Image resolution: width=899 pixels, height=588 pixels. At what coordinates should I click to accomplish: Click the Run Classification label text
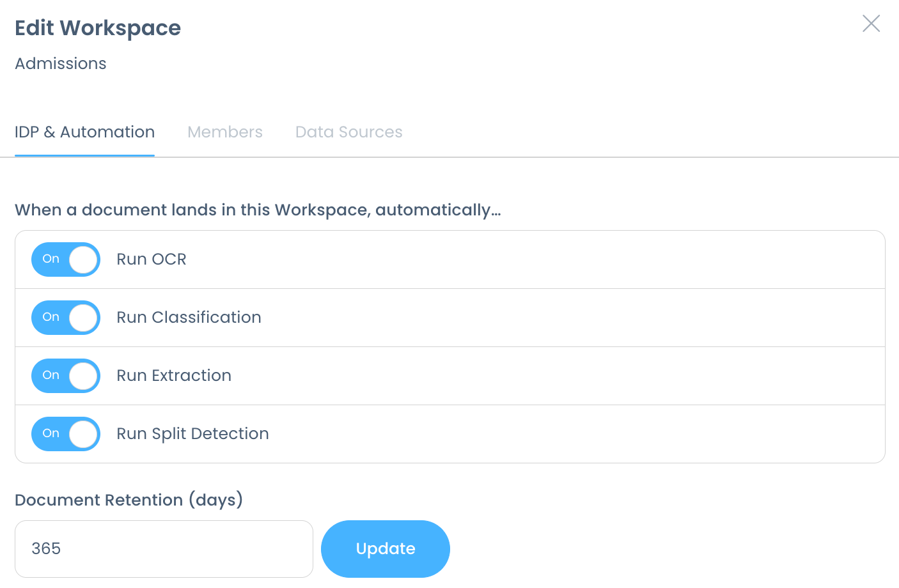pos(189,318)
